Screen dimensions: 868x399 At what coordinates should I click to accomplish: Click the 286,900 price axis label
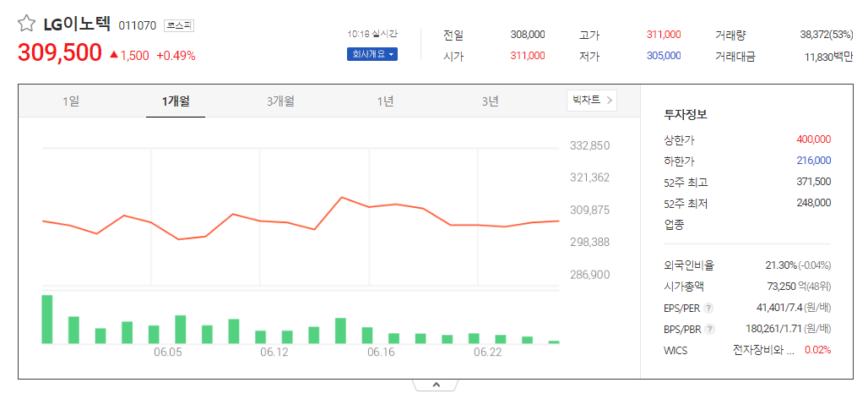coord(590,275)
